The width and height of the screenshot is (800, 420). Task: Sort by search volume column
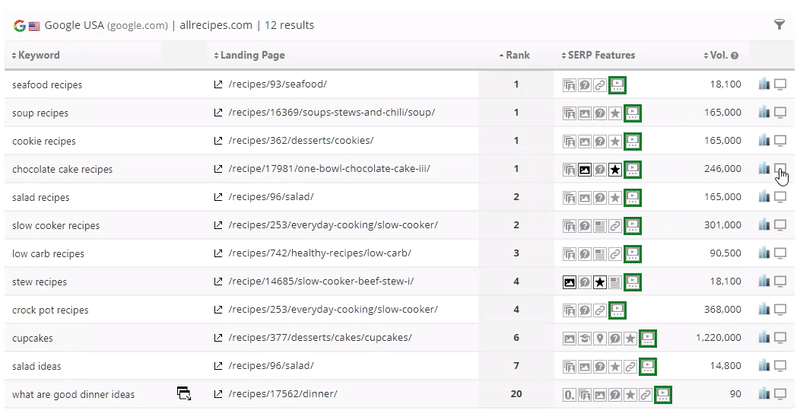pyautogui.click(x=716, y=56)
